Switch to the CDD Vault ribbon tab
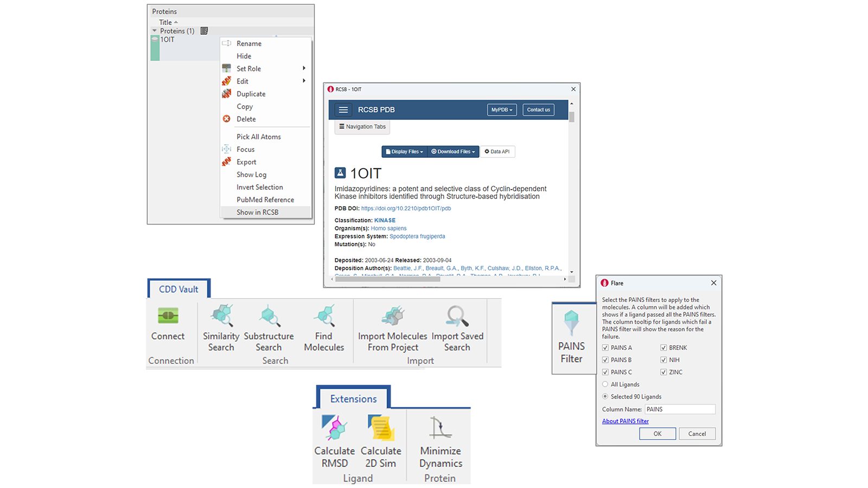868x488 pixels. (x=178, y=289)
